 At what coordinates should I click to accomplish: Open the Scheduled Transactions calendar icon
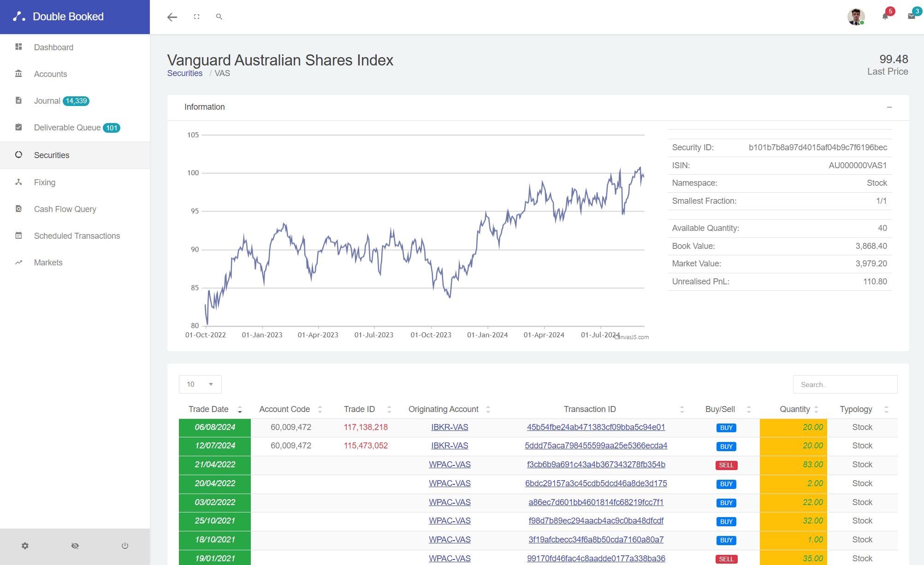[18, 235]
